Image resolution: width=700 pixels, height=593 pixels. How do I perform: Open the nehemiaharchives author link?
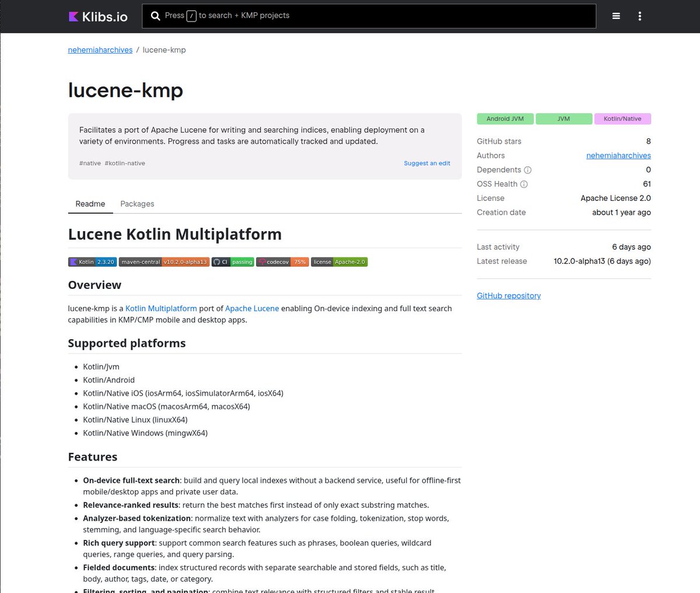618,156
